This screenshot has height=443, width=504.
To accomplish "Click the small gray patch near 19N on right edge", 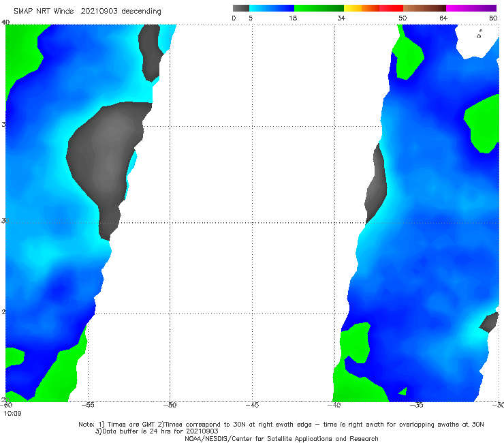I will point(489,322).
